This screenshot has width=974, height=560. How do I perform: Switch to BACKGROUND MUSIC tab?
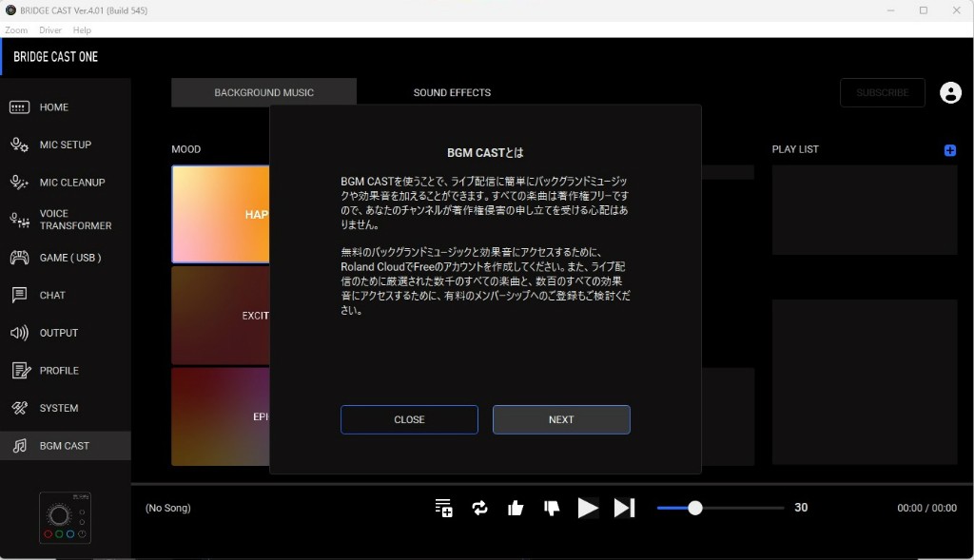point(264,92)
